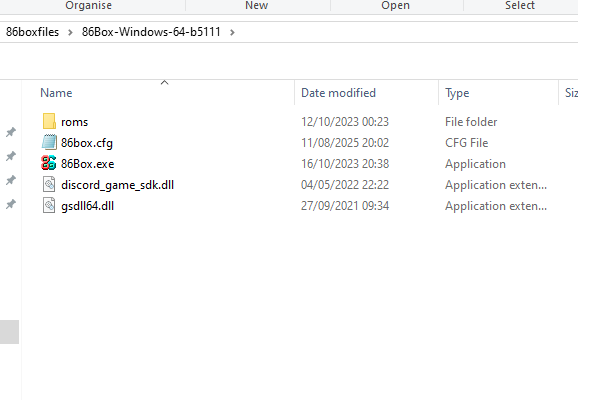The image size is (597, 400).
Task: Click date 04/05/2022 22:22 cell
Action: coord(345,185)
